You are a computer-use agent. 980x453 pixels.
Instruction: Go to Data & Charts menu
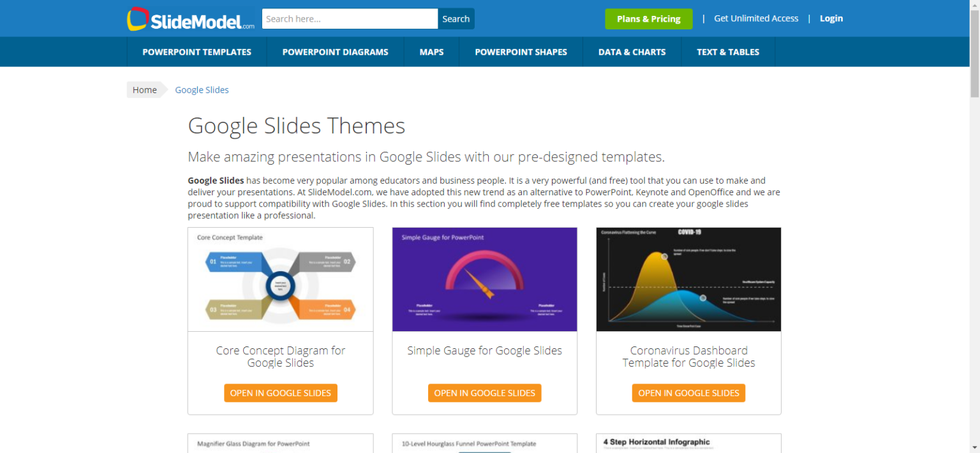632,52
